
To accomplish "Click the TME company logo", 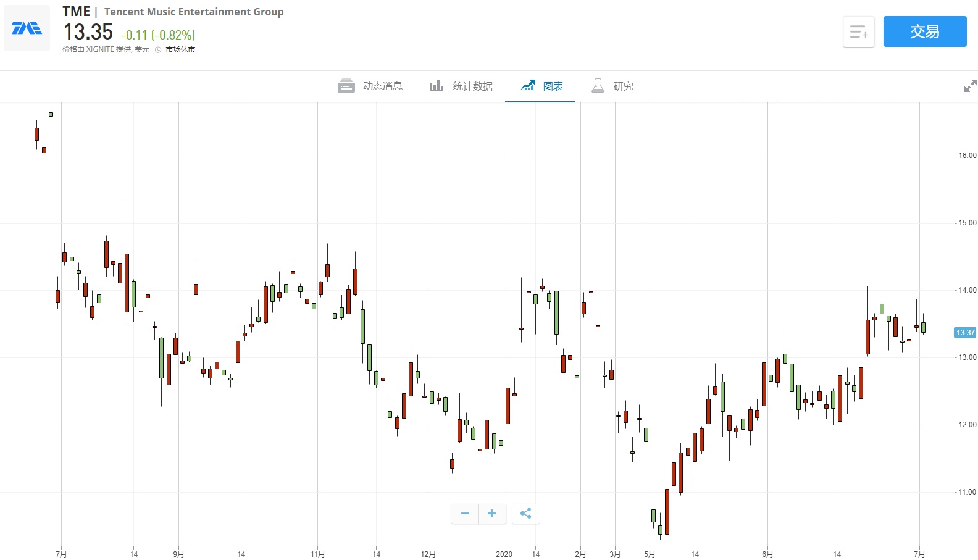I will (x=27, y=28).
